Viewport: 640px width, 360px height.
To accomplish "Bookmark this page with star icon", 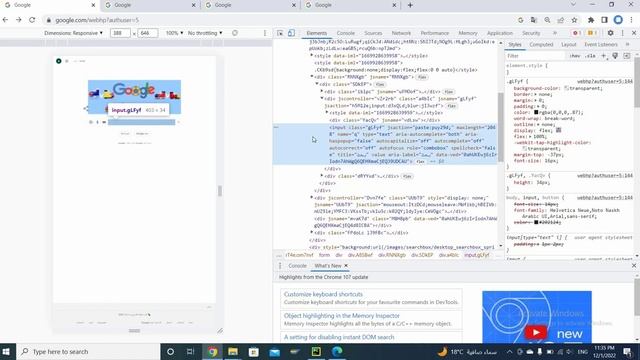I will coord(574,20).
